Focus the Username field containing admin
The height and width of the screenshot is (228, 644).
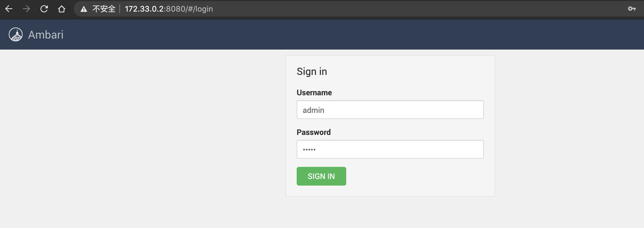coord(390,110)
